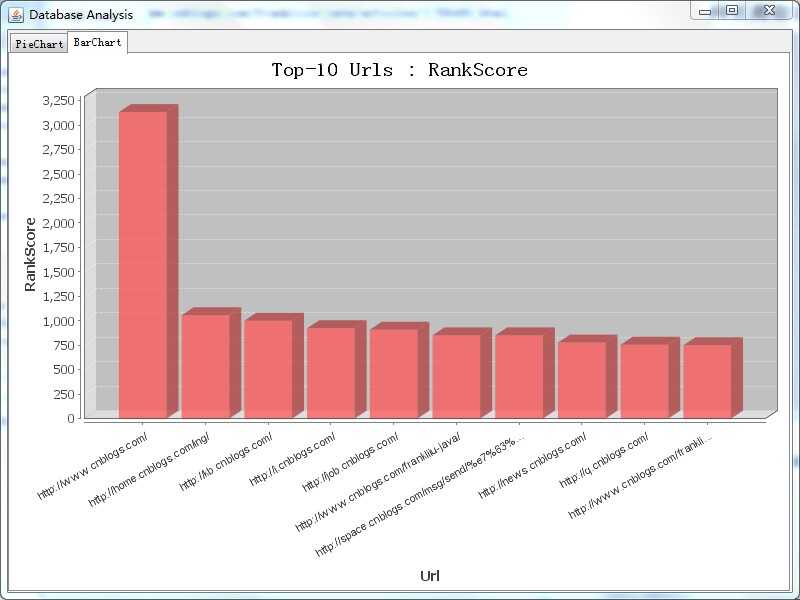Viewport: 800px width, 600px height.
Task: Click the 2,500 value on the Y axis
Action: (58, 174)
